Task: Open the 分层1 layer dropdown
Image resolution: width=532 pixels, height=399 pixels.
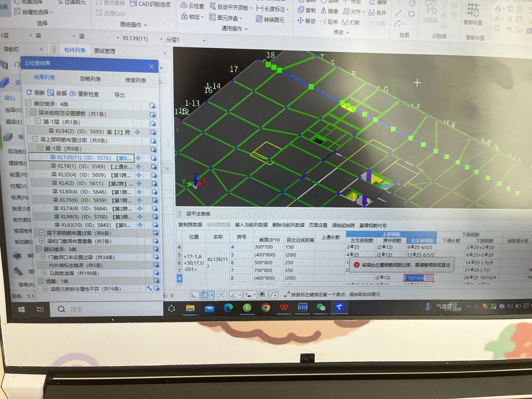Action: click(204, 40)
